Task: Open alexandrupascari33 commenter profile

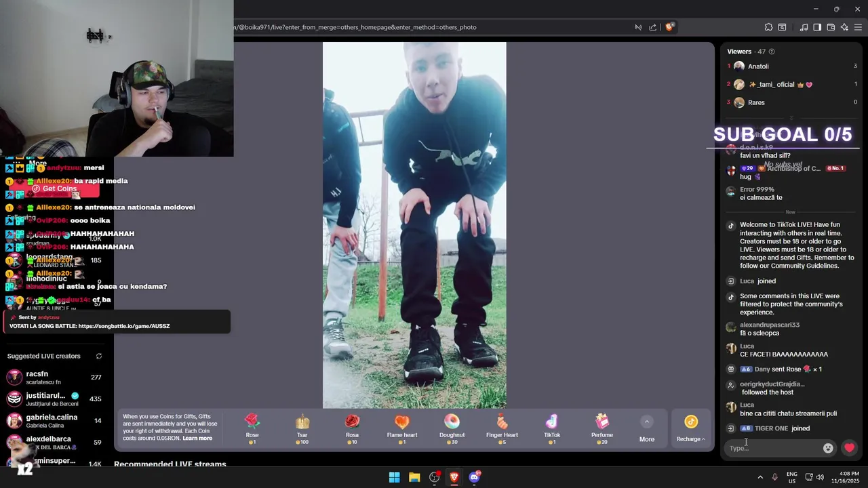Action: click(x=770, y=325)
